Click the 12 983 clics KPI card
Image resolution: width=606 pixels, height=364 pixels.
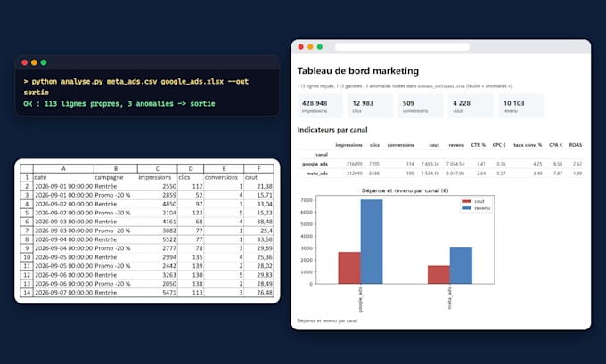[x=370, y=106]
